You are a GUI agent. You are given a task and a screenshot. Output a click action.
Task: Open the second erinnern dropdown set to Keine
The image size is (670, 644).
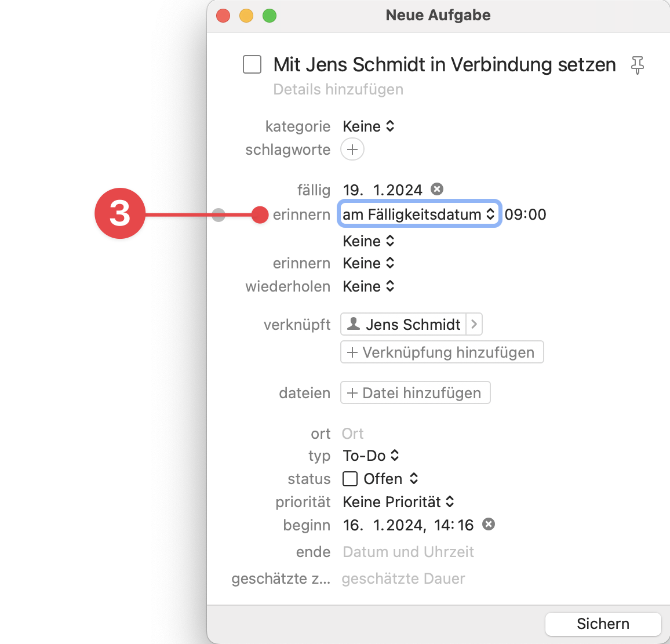click(368, 263)
